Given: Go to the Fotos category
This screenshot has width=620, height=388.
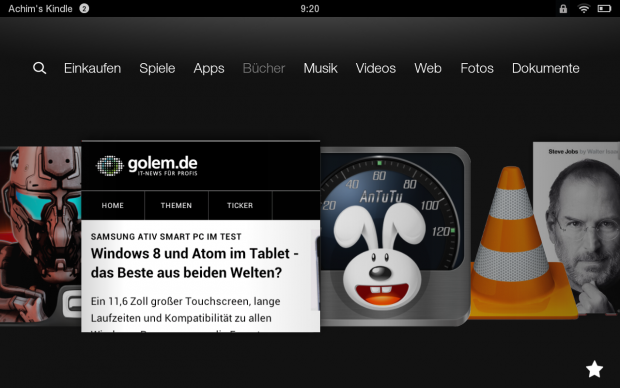Looking at the screenshot, I should (477, 68).
